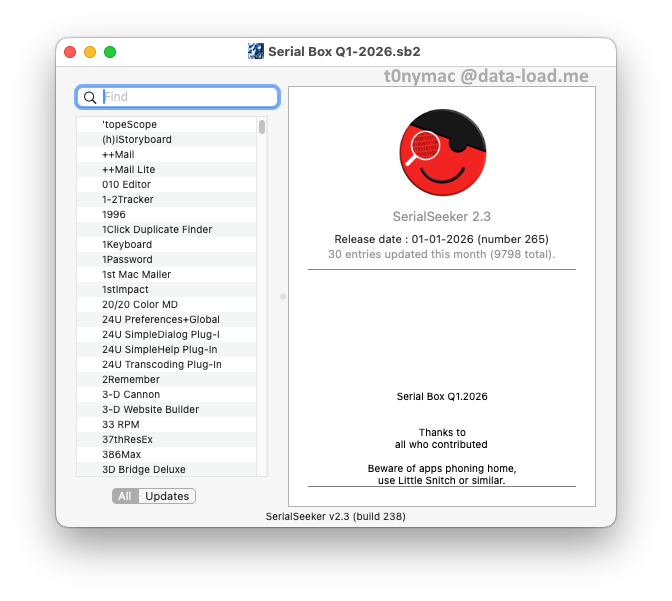The height and width of the screenshot is (601, 672).
Task: Select the 386Max entry
Action: 167,454
